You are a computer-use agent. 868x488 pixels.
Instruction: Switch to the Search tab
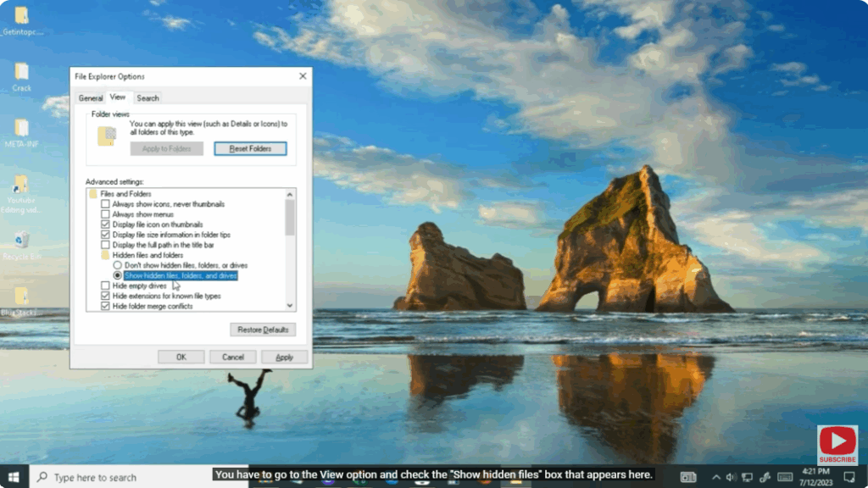tap(147, 97)
